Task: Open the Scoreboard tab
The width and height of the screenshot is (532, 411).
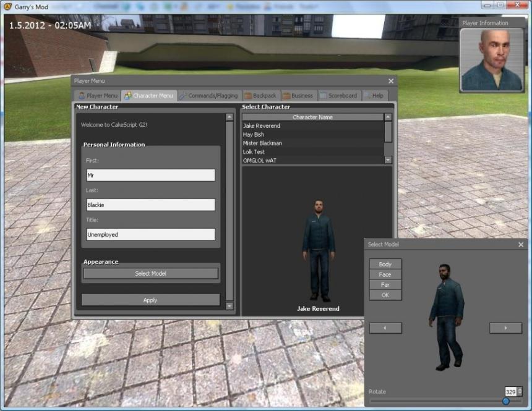Action: click(x=339, y=96)
